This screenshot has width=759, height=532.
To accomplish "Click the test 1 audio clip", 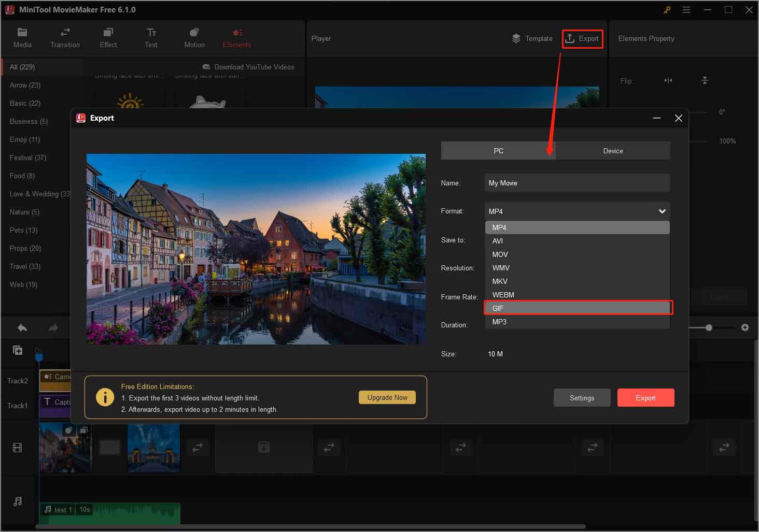I will pyautogui.click(x=110, y=513).
